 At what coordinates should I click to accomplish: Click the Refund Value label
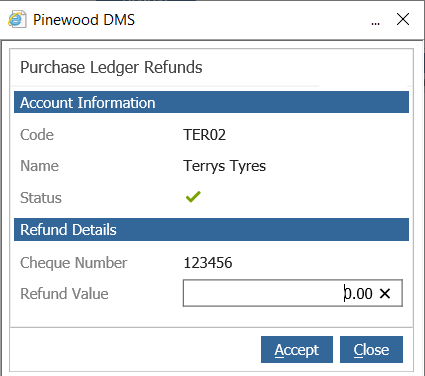point(64,294)
